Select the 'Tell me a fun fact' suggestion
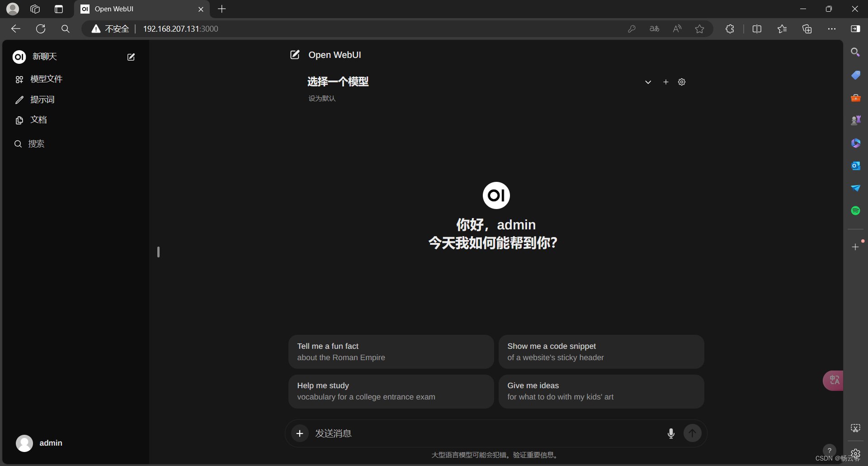Viewport: 868px width, 466px height. click(391, 352)
